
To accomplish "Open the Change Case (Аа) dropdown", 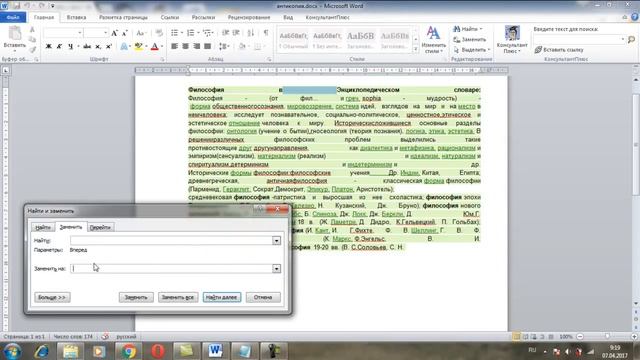I will coord(141,33).
